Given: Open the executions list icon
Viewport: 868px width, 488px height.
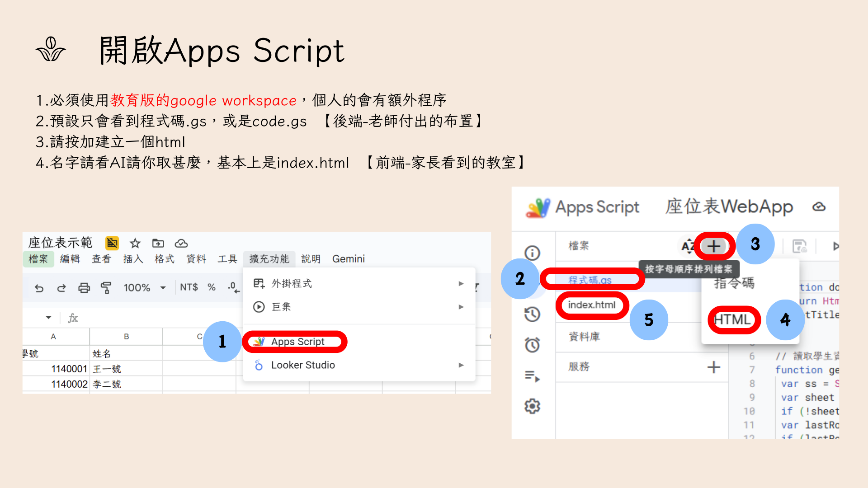Looking at the screenshot, I should (532, 376).
